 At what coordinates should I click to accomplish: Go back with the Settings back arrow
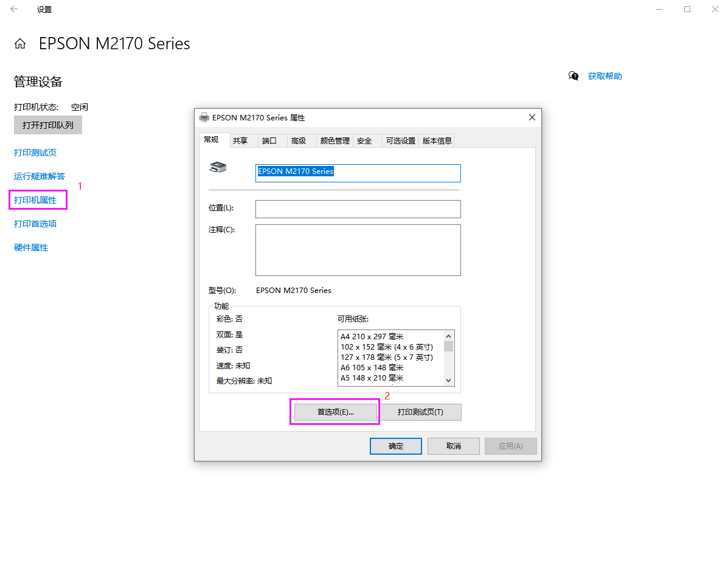[x=14, y=9]
